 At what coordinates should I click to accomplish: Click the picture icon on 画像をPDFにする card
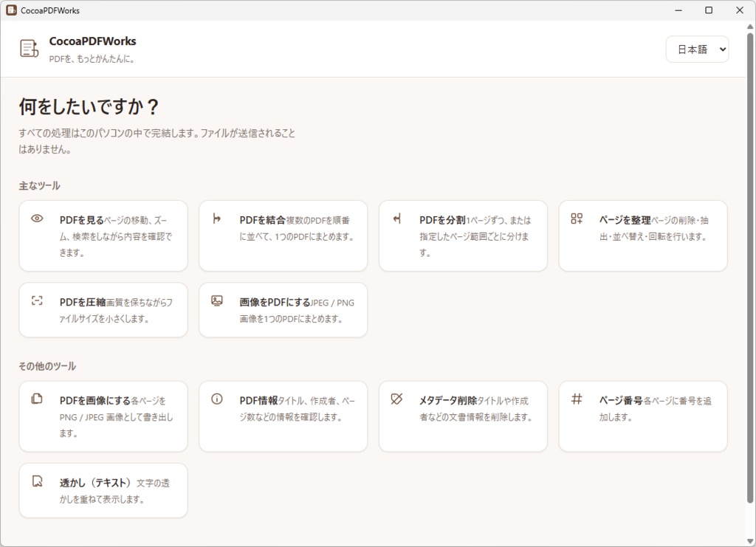tap(217, 300)
